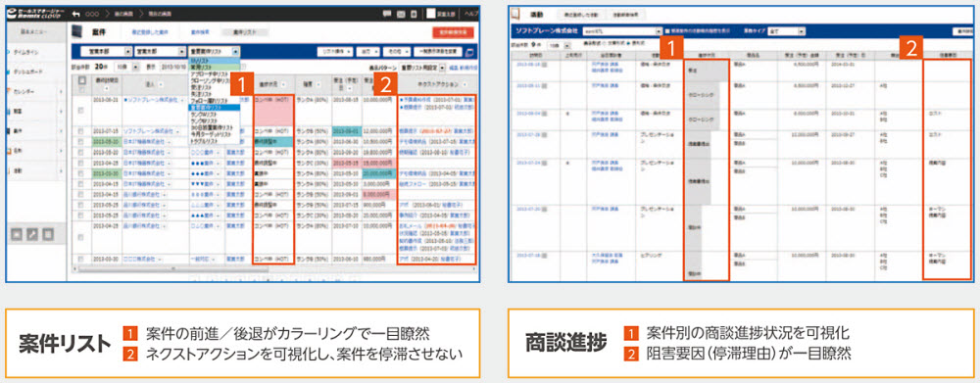Viewport: 980px width, 383px height.
Task: Click the 活動 book icon in right window
Action: tap(515, 13)
